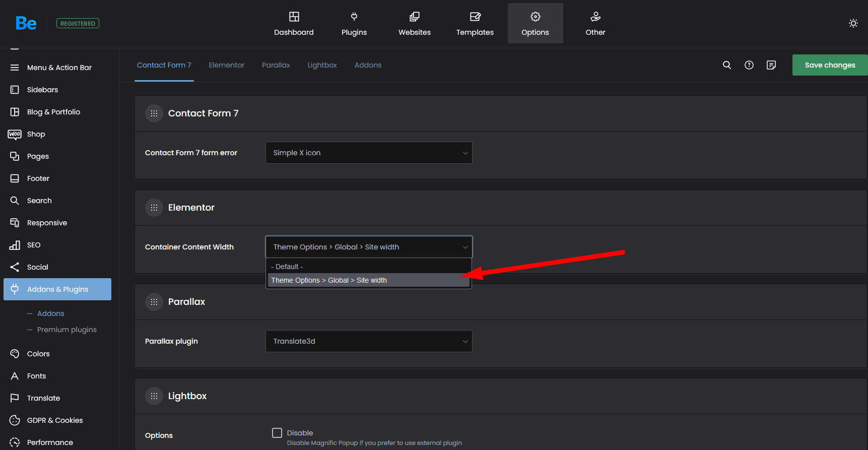Click the search magnifier icon in toolbar

tap(727, 65)
